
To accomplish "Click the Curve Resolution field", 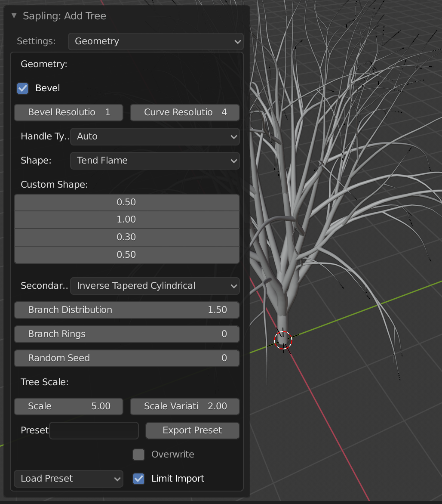I will [x=185, y=112].
